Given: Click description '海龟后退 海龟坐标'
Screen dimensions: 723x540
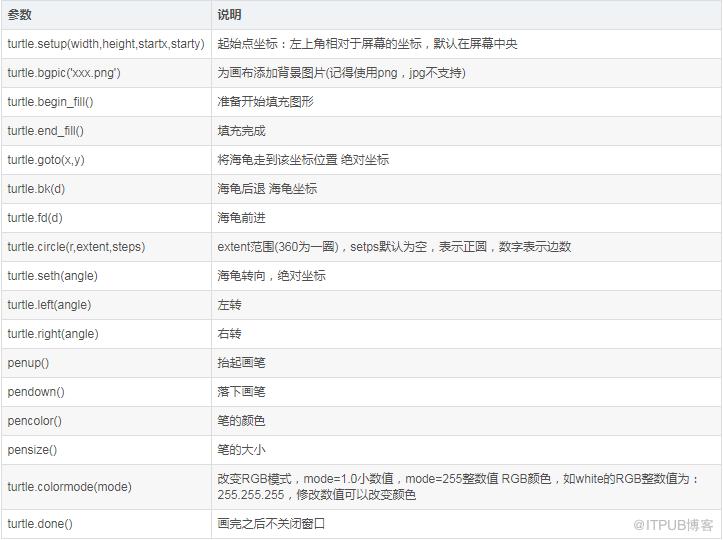Looking at the screenshot, I should (267, 189).
